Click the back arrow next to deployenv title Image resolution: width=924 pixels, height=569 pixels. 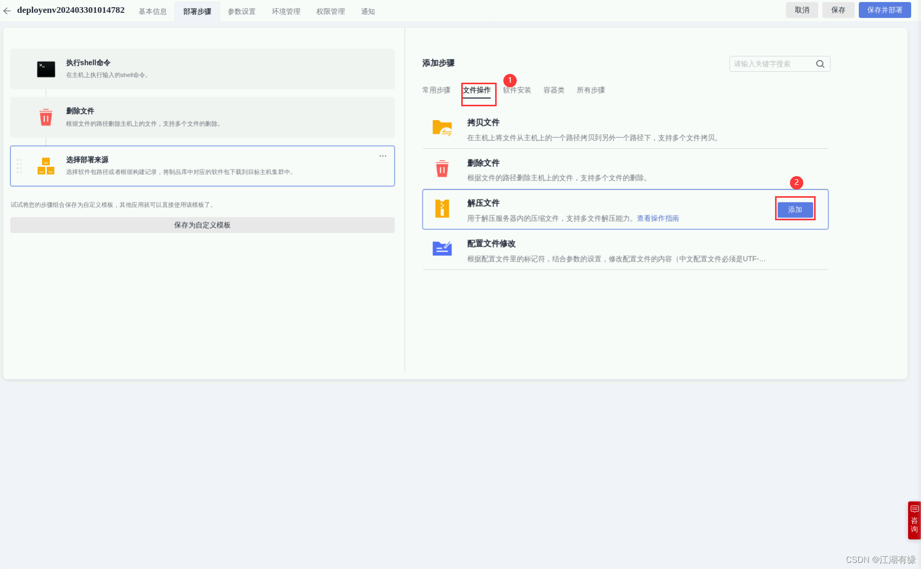(7, 10)
